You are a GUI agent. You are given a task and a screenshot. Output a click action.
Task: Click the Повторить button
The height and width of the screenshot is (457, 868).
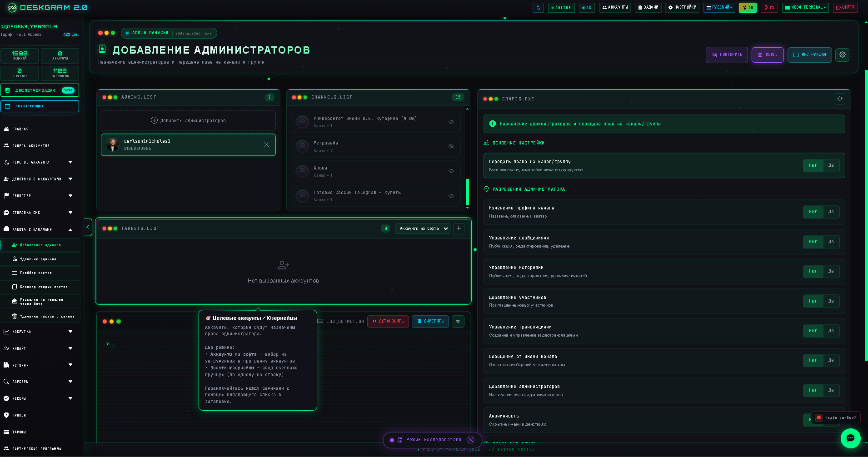(x=727, y=55)
